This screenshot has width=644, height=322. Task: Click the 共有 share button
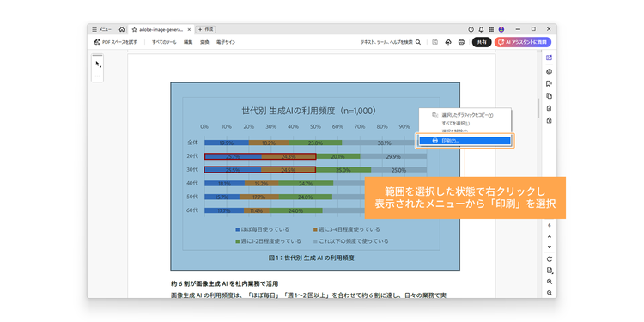tap(482, 42)
